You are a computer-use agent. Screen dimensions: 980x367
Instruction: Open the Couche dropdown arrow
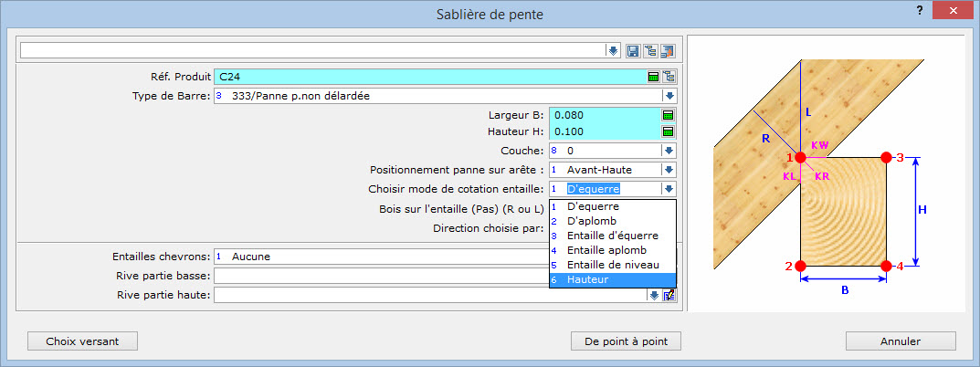coord(669,151)
